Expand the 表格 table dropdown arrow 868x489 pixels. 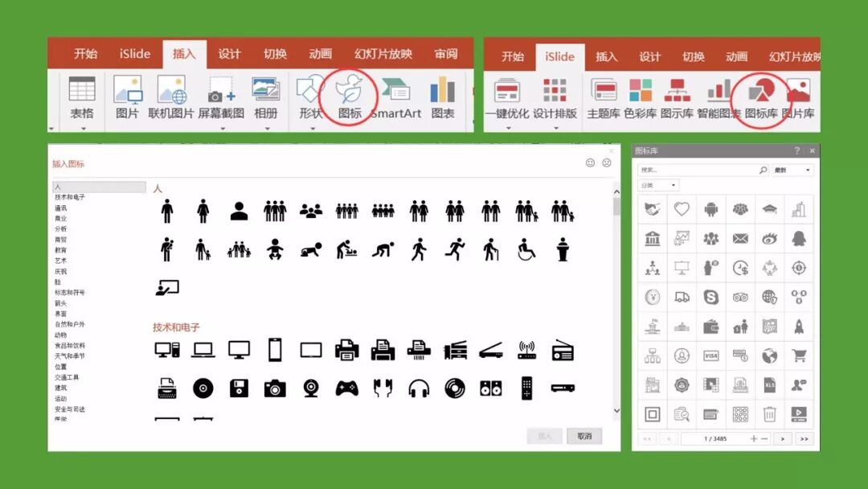point(83,129)
